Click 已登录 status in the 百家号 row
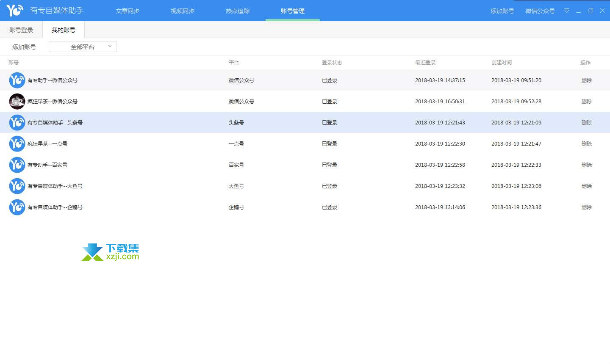This screenshot has height=364, width=610. click(330, 165)
